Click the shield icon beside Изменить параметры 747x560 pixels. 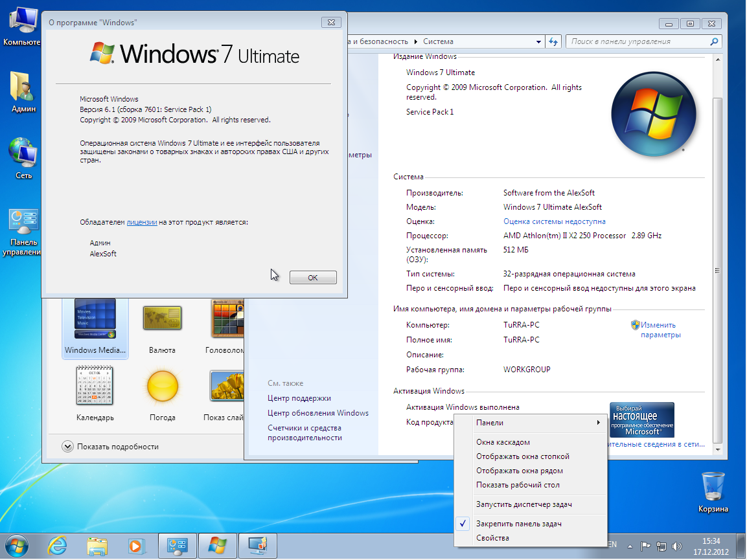[635, 325]
